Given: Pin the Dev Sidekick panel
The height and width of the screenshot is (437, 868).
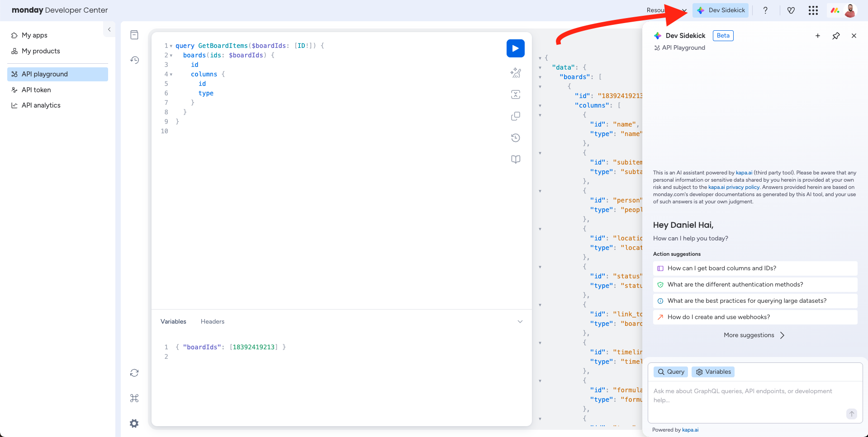Looking at the screenshot, I should (x=836, y=36).
